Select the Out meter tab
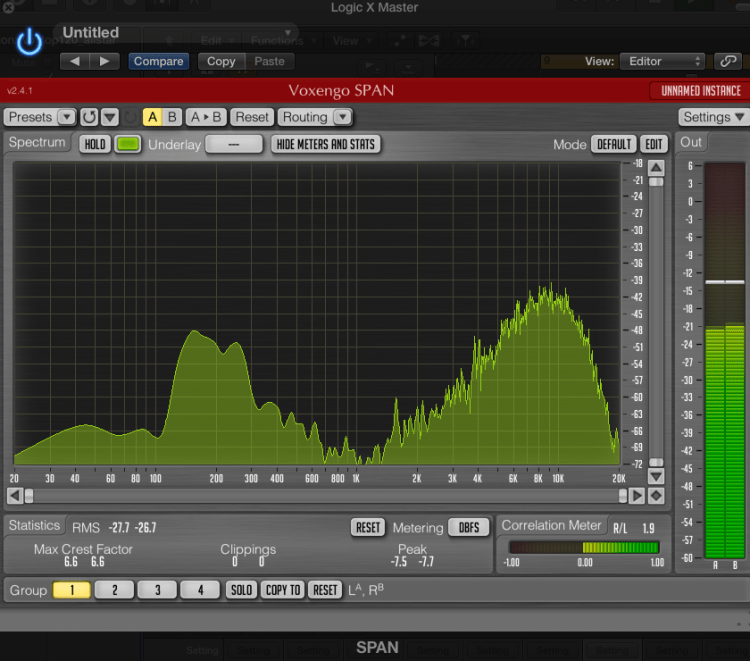 [x=691, y=143]
